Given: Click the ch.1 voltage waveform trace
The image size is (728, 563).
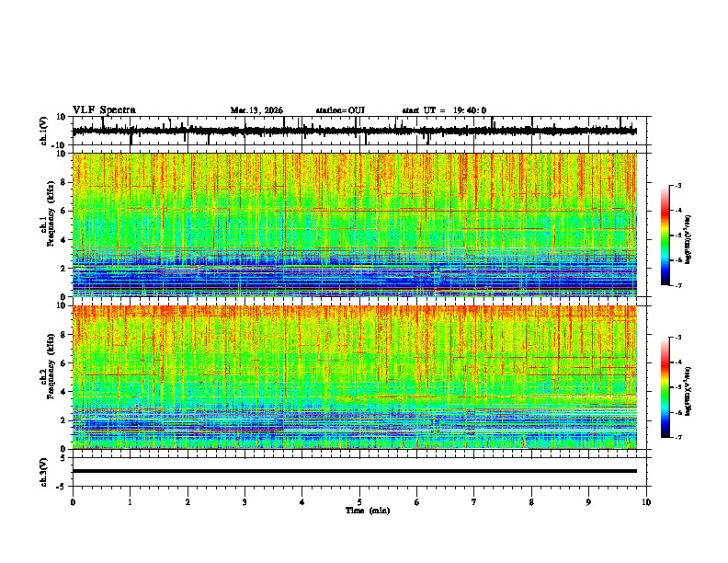Looking at the screenshot, I should coord(354,131).
